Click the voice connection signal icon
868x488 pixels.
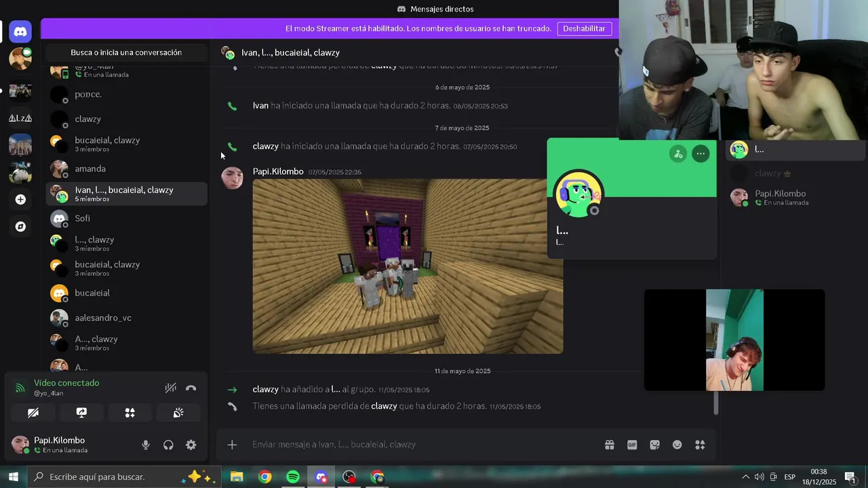(x=20, y=388)
